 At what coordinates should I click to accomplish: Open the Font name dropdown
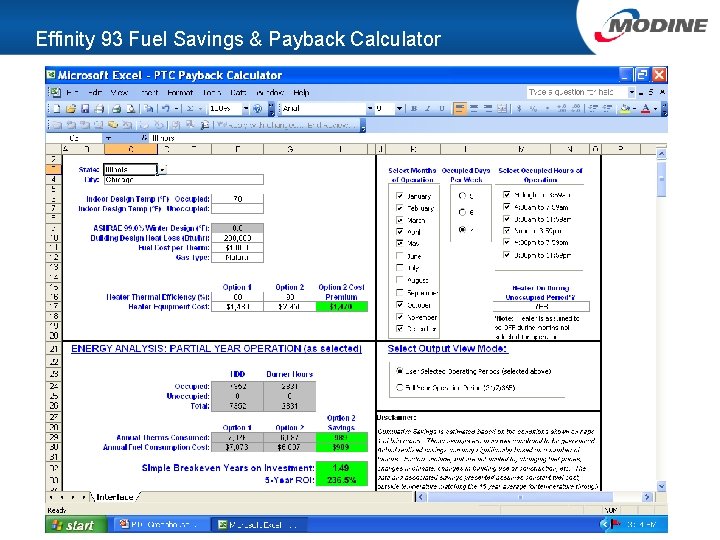coord(370,109)
